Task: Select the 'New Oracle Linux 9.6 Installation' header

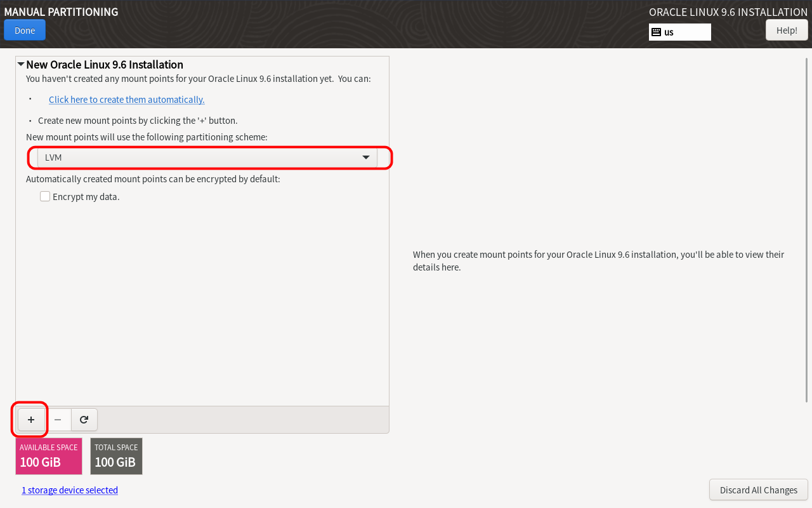Action: (x=105, y=65)
